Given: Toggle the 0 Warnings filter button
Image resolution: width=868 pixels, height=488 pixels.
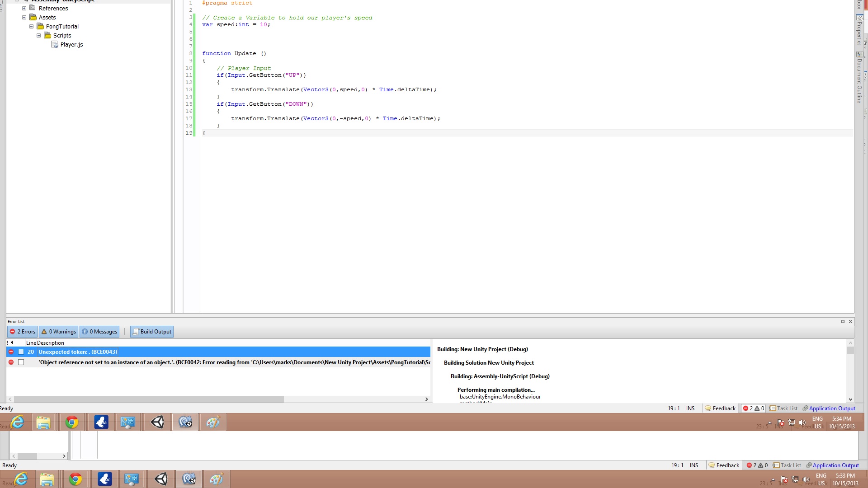Looking at the screenshot, I should point(59,332).
